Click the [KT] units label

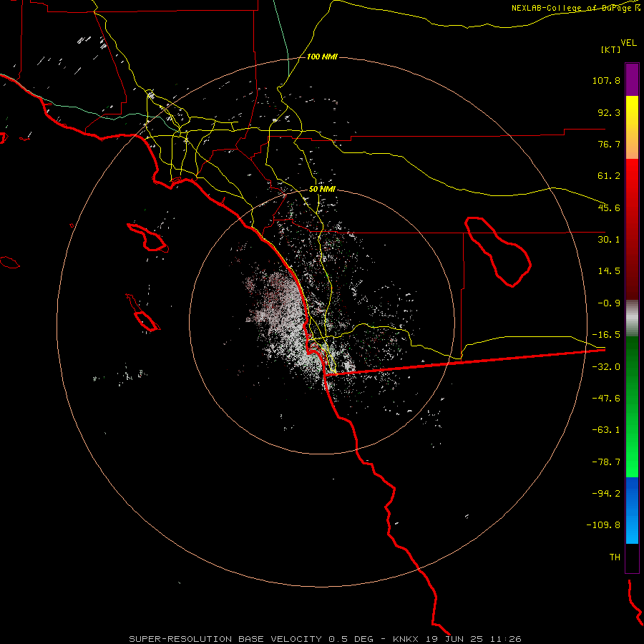click(x=610, y=49)
